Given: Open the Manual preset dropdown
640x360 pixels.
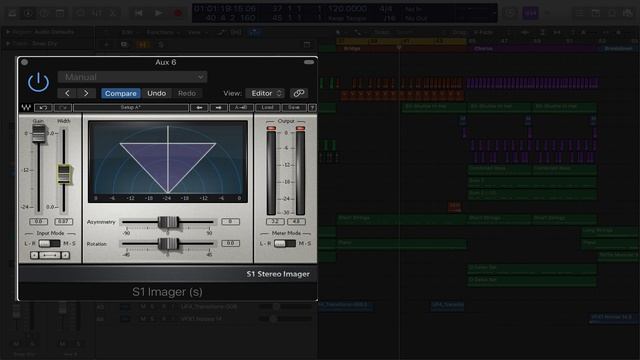Looking at the screenshot, I should 132,77.
